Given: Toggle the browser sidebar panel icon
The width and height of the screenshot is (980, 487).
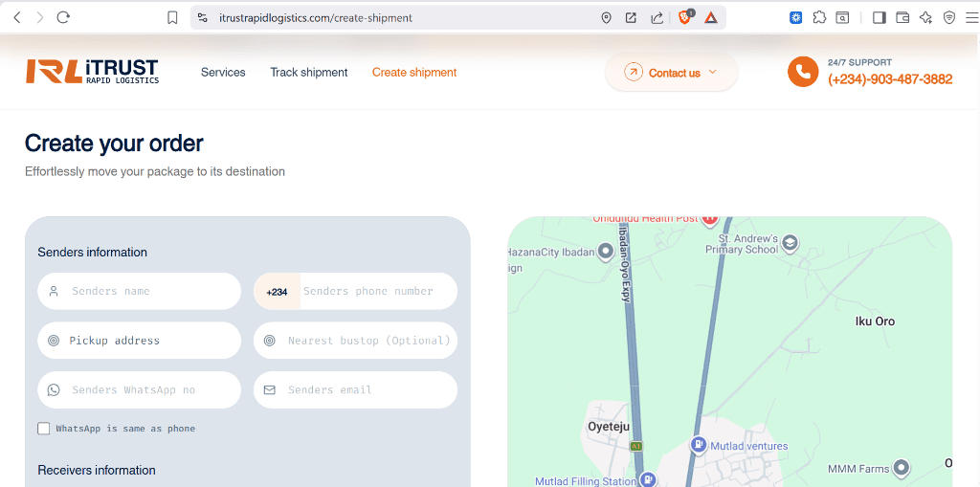Looking at the screenshot, I should coord(879,17).
